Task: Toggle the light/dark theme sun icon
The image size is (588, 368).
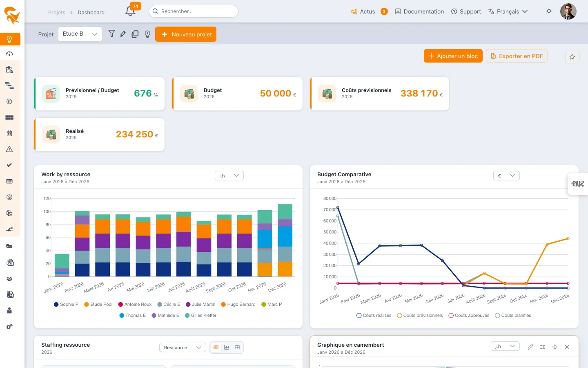Action: (x=549, y=11)
